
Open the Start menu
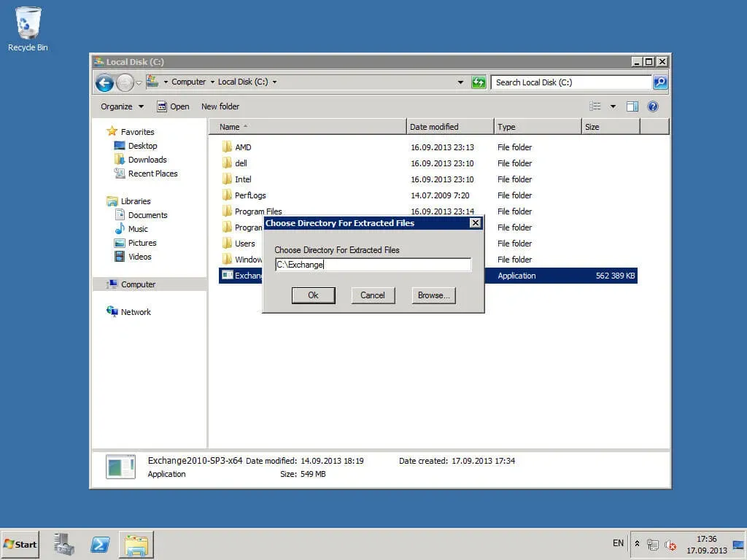[x=20, y=544]
